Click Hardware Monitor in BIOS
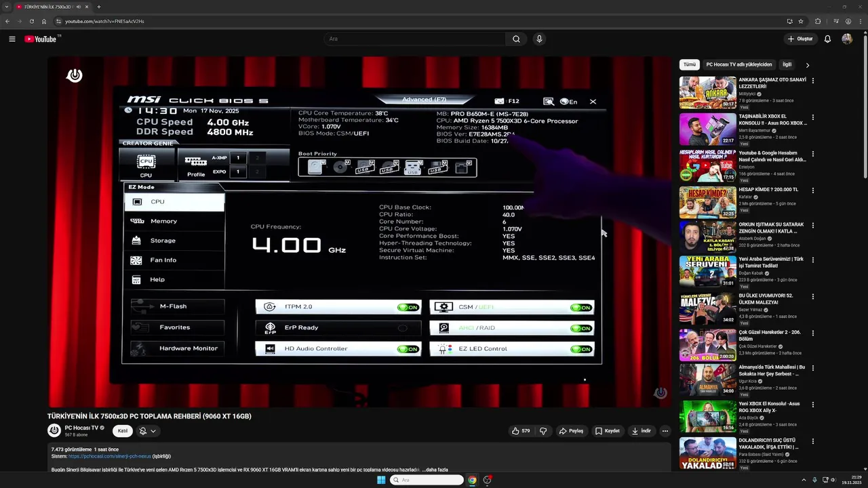The image size is (868, 488). pos(178,348)
